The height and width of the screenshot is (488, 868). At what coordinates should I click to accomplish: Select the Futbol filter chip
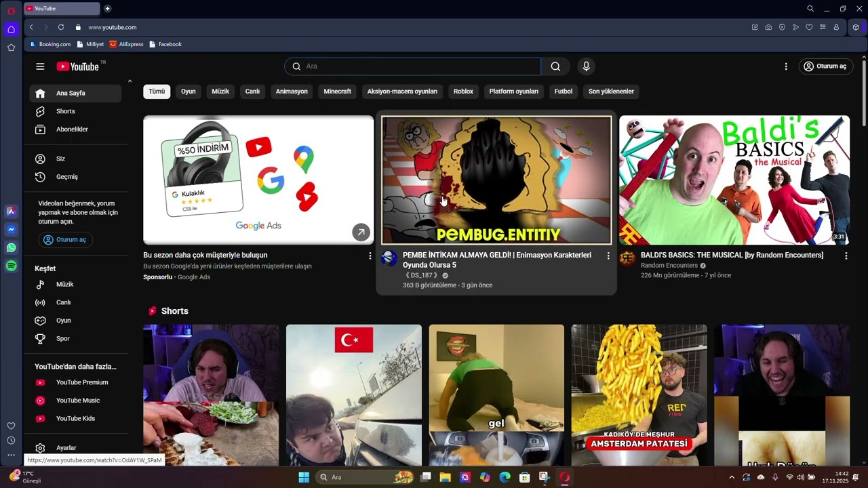click(x=564, y=91)
